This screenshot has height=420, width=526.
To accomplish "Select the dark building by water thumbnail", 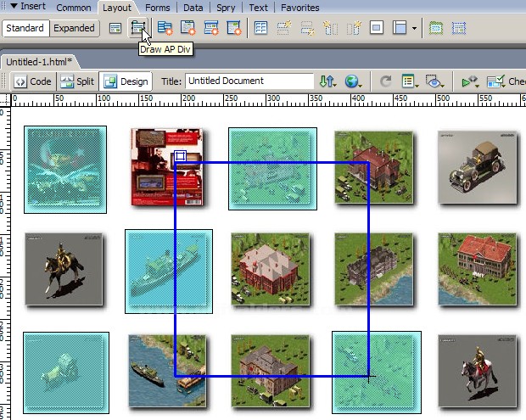I will point(373,269).
